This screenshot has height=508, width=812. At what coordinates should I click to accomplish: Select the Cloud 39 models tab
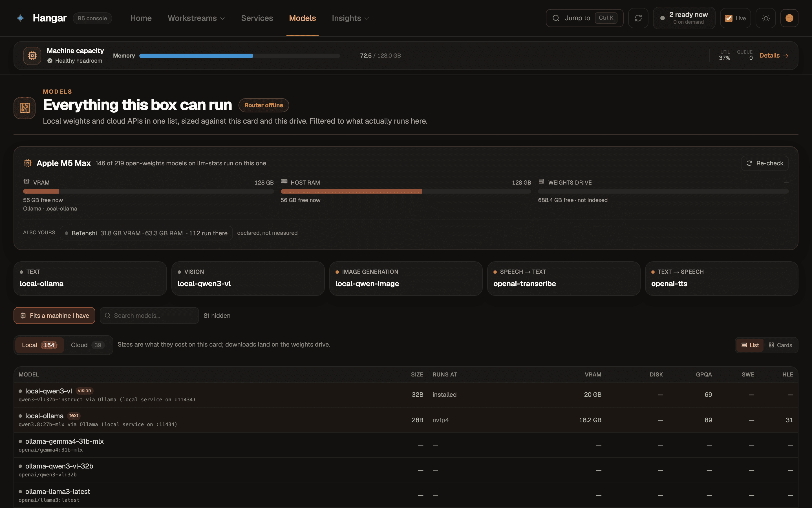[88, 345]
